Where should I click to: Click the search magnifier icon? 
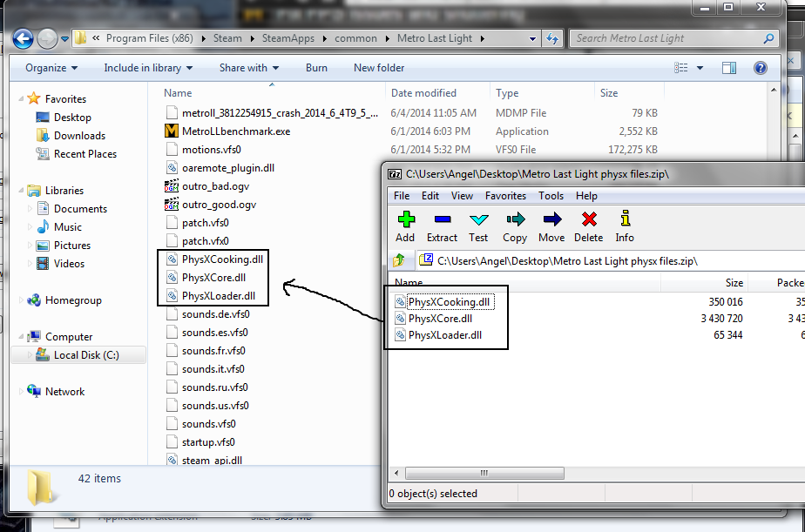tap(768, 38)
